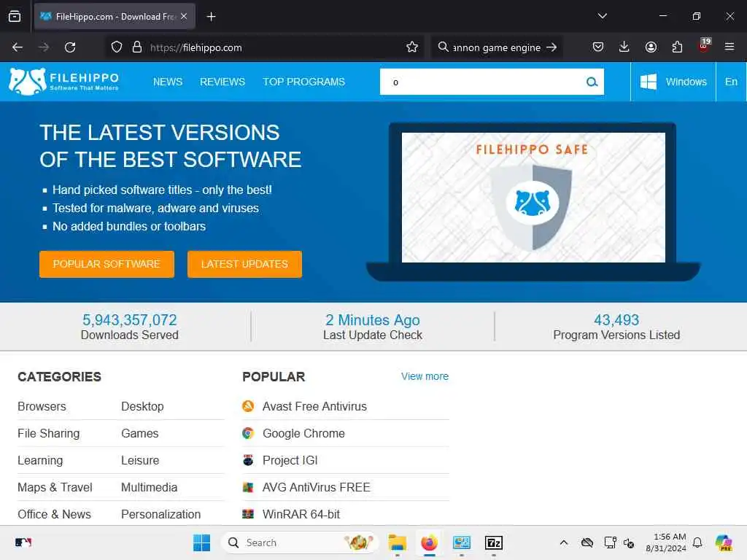
Task: Click the Avast Free Antivirus icon
Action: click(x=248, y=406)
